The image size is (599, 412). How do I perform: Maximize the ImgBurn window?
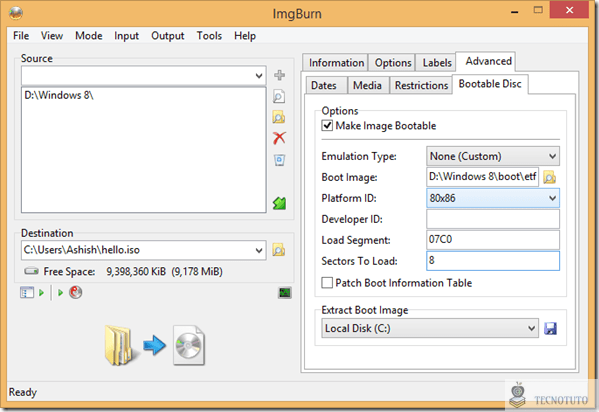[x=538, y=10]
